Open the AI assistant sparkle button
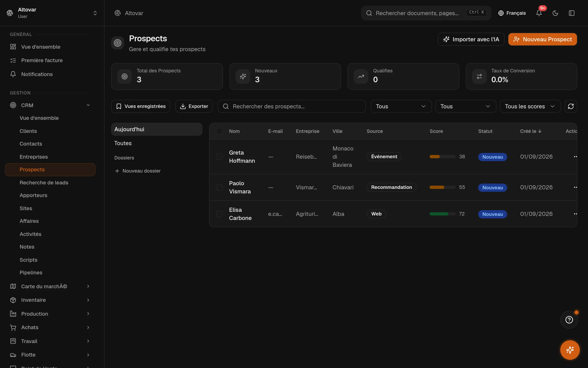The image size is (588, 368). tap(570, 350)
